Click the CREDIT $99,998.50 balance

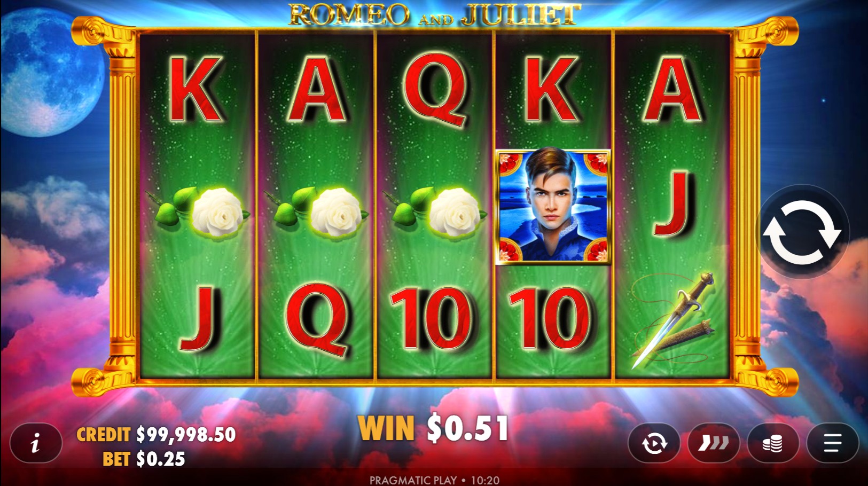[x=156, y=434]
